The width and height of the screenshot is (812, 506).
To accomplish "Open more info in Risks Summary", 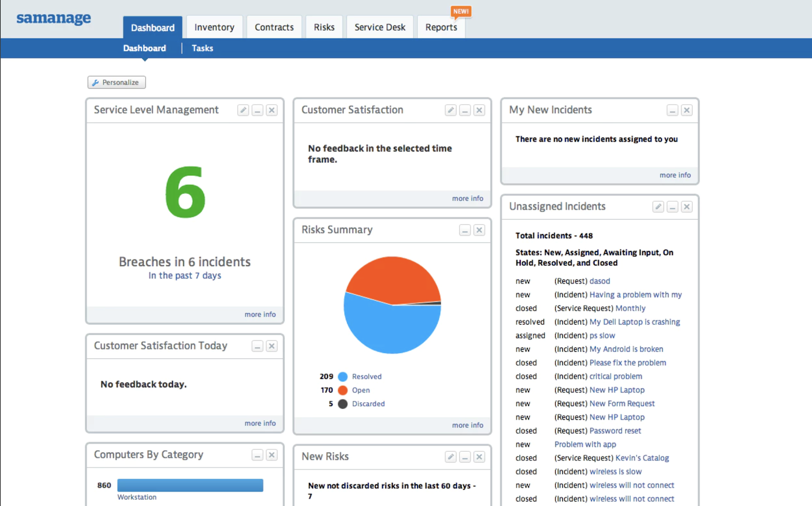I will coord(468,425).
